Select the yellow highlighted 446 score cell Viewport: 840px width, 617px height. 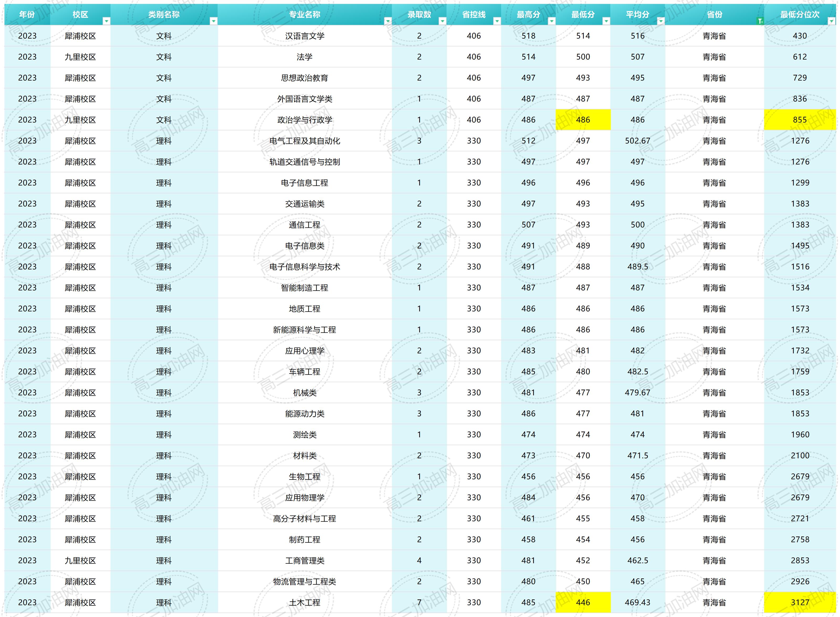pyautogui.click(x=583, y=602)
